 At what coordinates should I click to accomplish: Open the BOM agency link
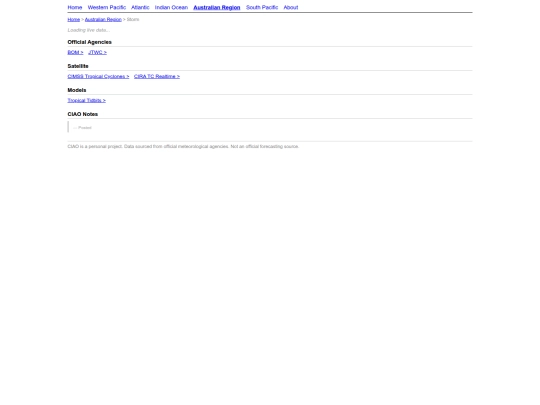75,52
